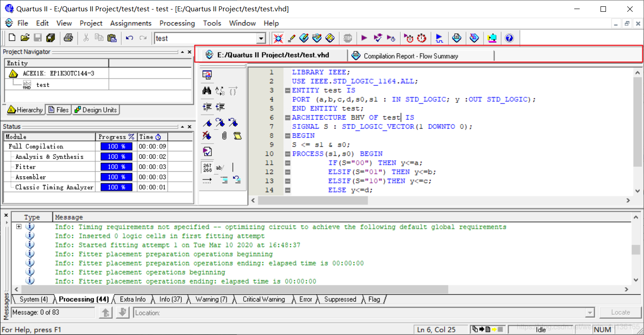Click the Locate button

(x=620, y=312)
